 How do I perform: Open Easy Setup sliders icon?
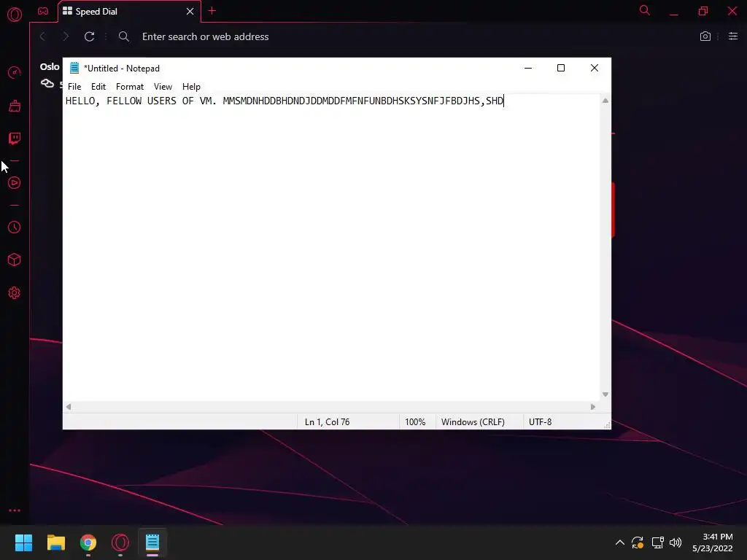coord(733,36)
